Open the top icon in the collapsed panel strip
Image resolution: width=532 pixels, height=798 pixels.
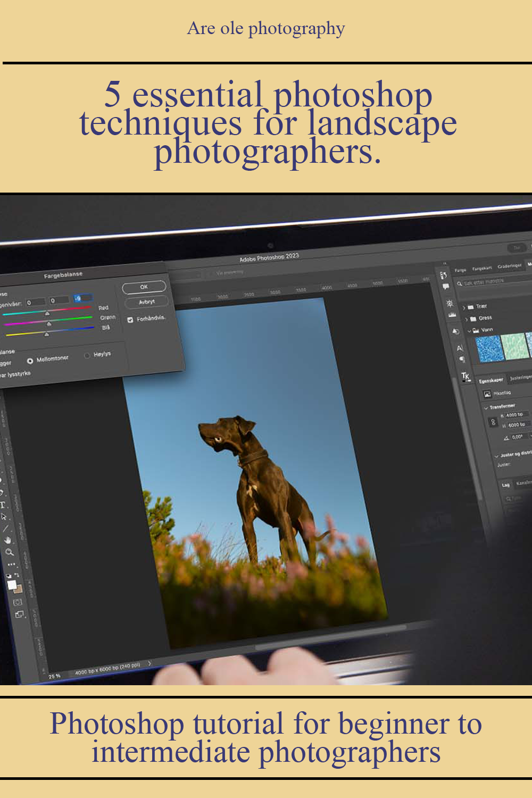point(443,275)
